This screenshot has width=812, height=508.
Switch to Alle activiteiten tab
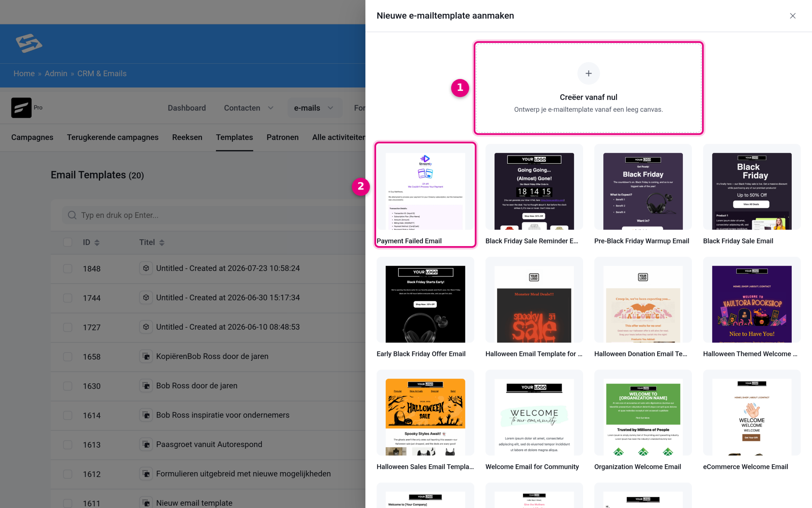pos(338,137)
